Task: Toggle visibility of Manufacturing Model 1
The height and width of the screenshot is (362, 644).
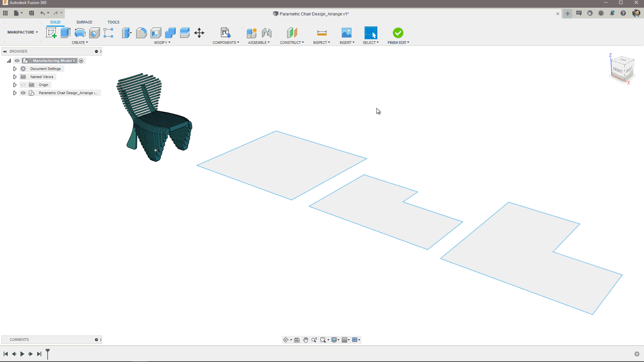Action: point(17,61)
